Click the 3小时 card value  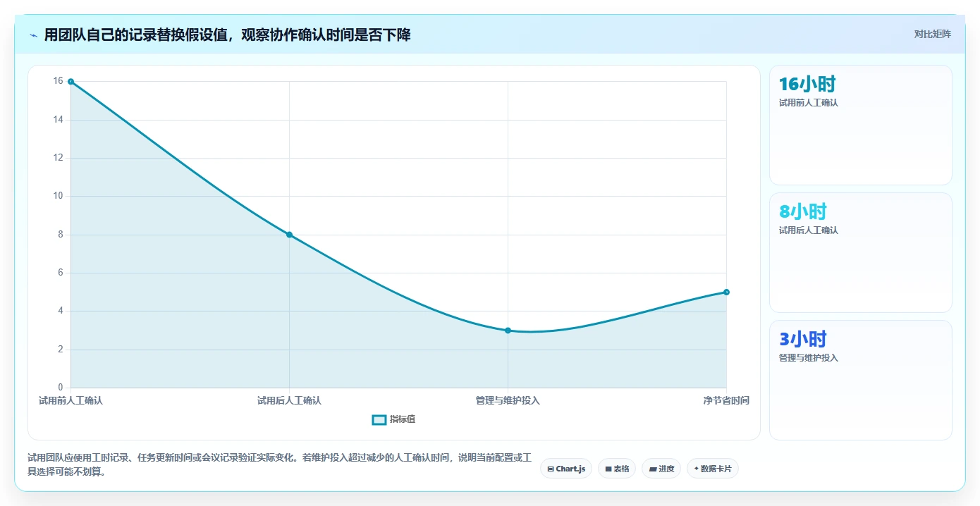803,339
